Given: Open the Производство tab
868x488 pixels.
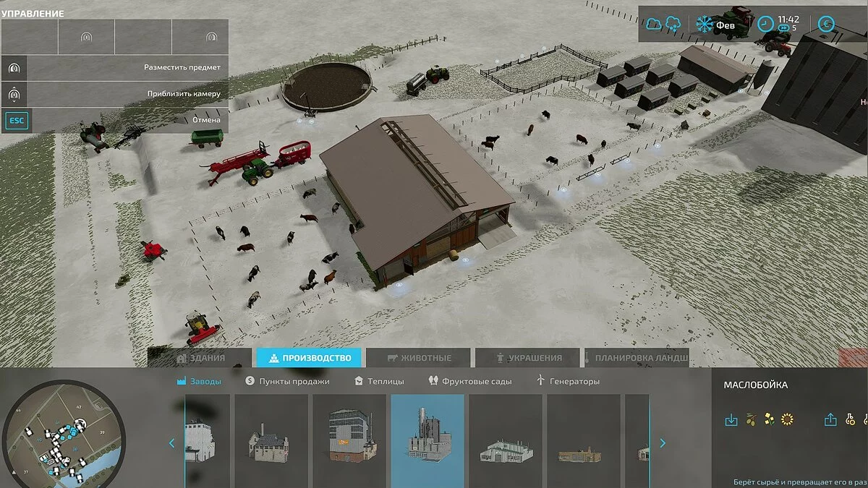Looking at the screenshot, I should (x=309, y=358).
